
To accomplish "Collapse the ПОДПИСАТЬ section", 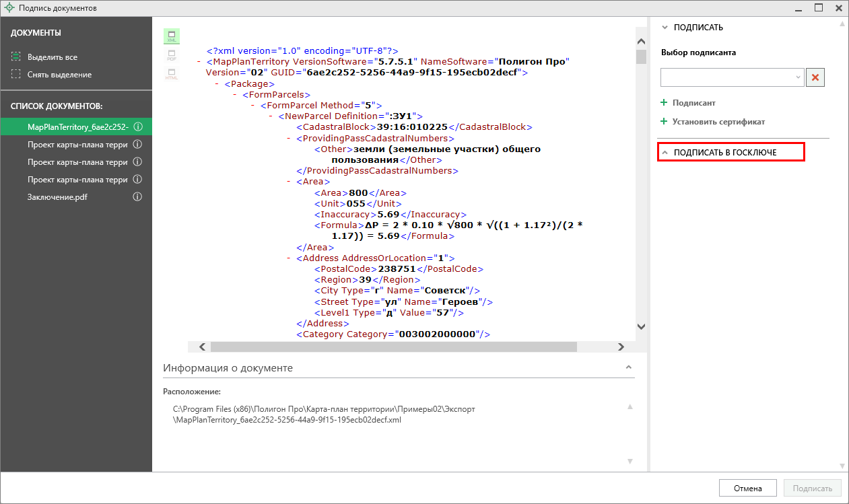I will tap(666, 28).
